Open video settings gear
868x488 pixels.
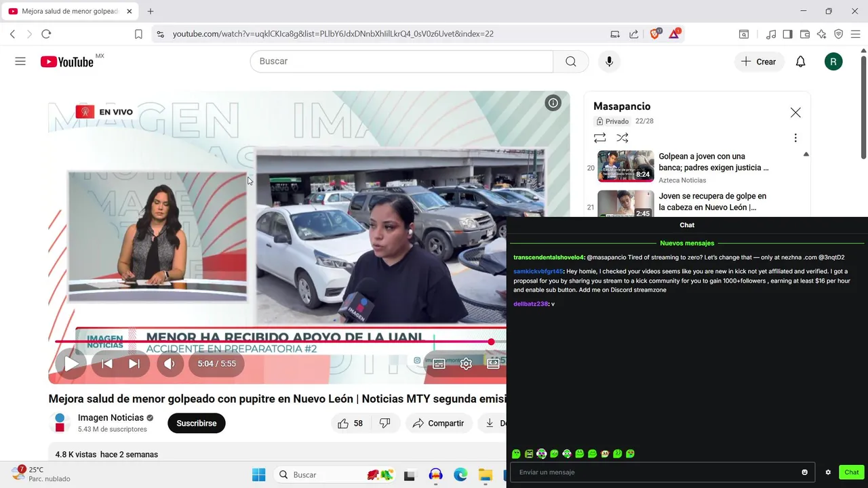click(x=466, y=364)
